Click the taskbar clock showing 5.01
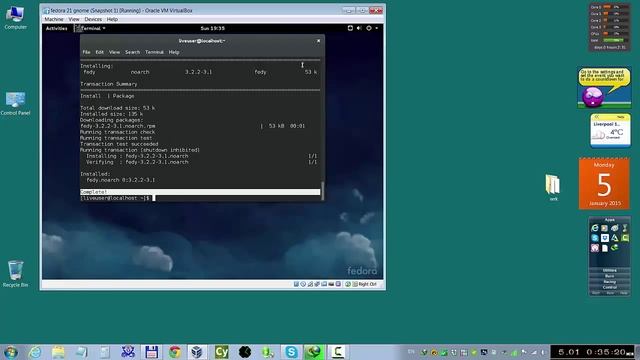The width and height of the screenshot is (640, 360). pos(592,352)
